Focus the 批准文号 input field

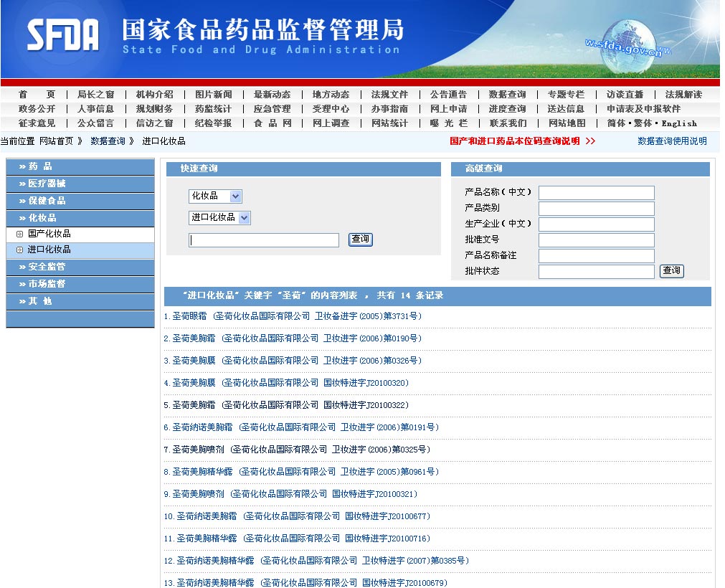click(597, 240)
